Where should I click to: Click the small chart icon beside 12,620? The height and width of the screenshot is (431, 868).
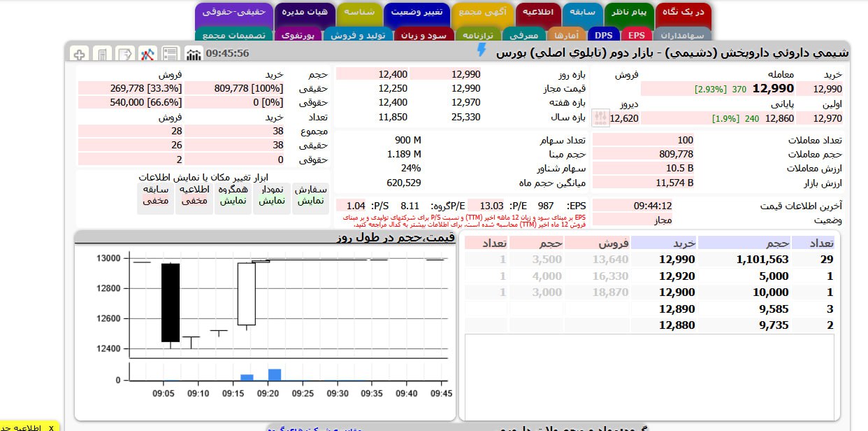tap(600, 118)
